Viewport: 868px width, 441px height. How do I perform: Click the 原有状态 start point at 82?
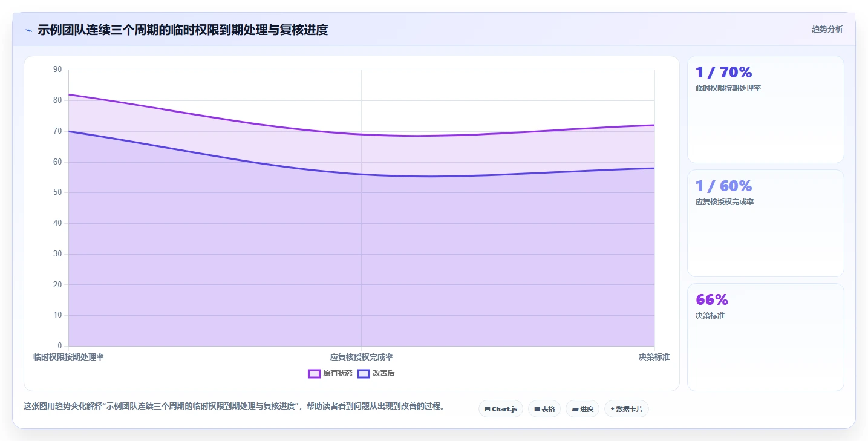[x=69, y=94]
